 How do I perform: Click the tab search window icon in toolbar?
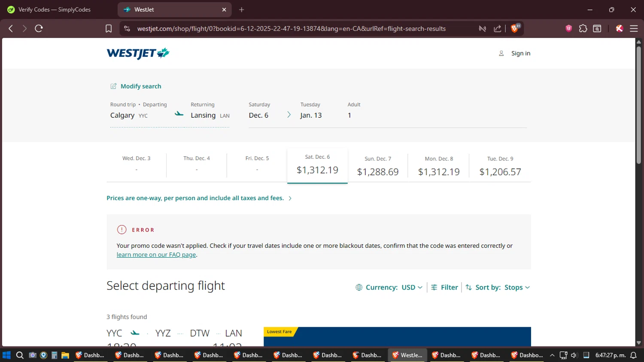pos(597,28)
